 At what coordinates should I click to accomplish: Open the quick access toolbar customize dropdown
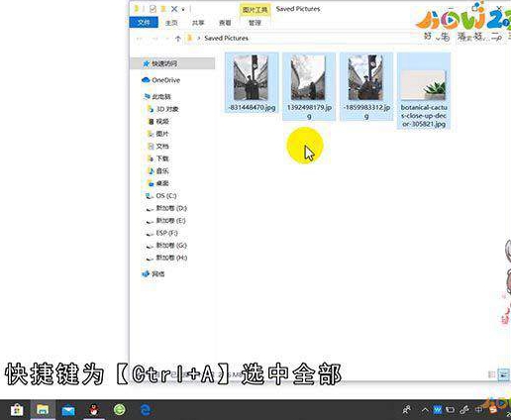[x=183, y=10]
